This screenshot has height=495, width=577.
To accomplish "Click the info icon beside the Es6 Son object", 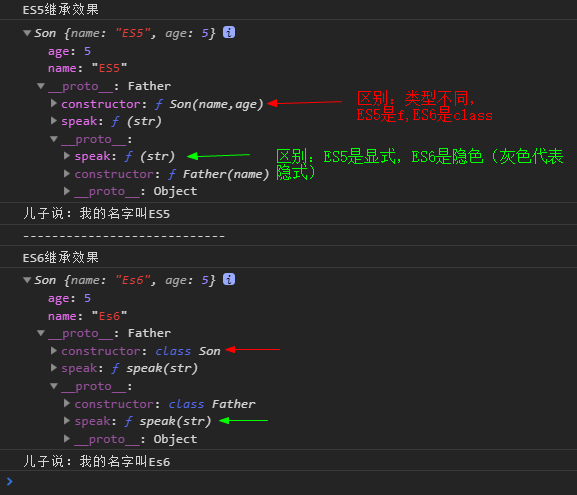I will [x=229, y=279].
